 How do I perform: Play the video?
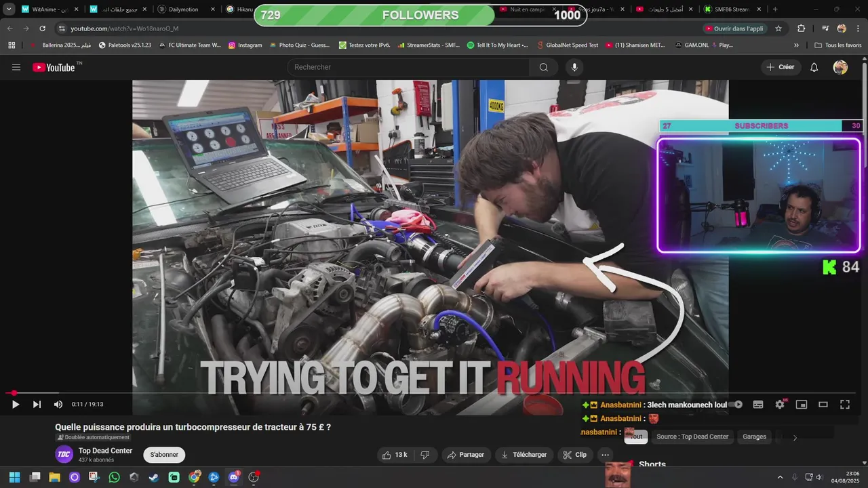(x=15, y=405)
